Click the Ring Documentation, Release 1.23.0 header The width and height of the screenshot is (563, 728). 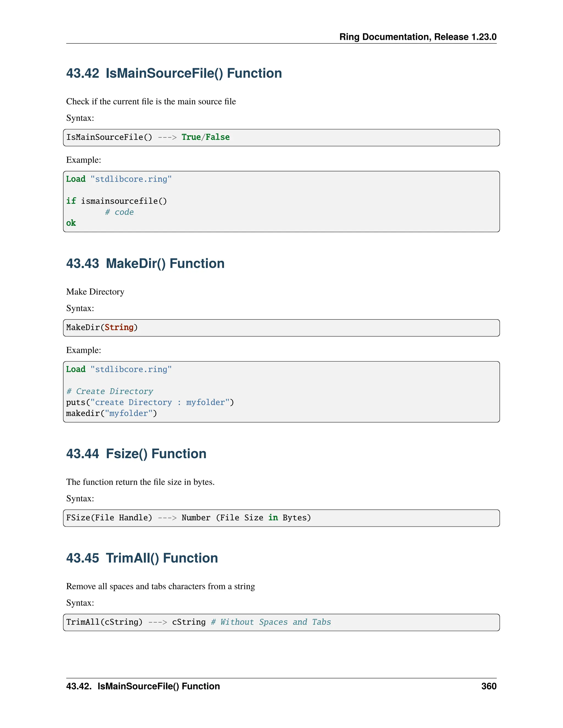coord(418,37)
